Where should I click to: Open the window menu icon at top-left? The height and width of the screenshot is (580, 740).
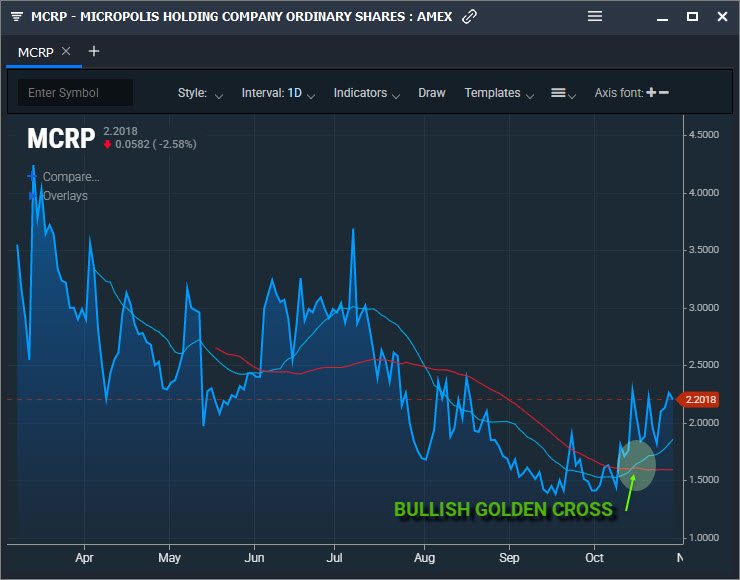(17, 17)
